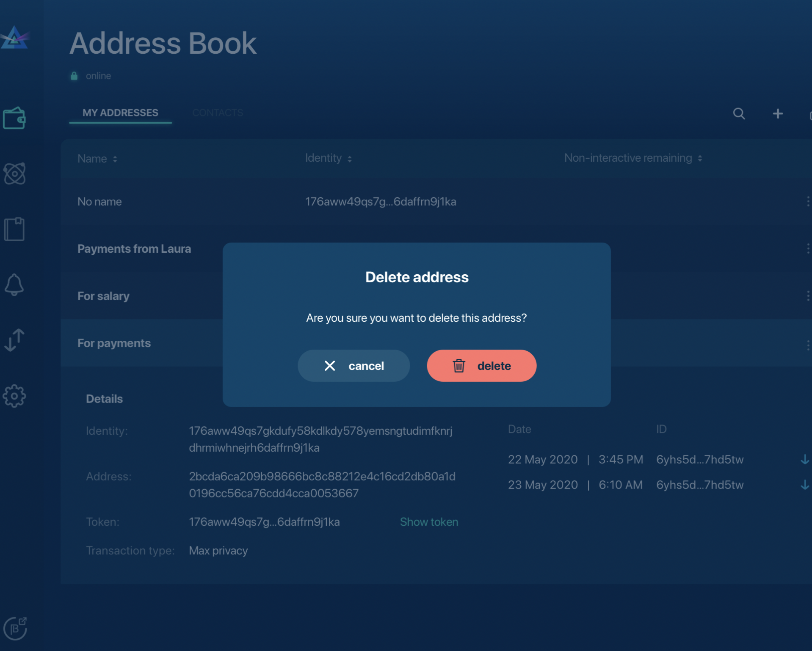Select the UTXO atom icon in sidebar
The image size is (812, 651).
(x=15, y=173)
